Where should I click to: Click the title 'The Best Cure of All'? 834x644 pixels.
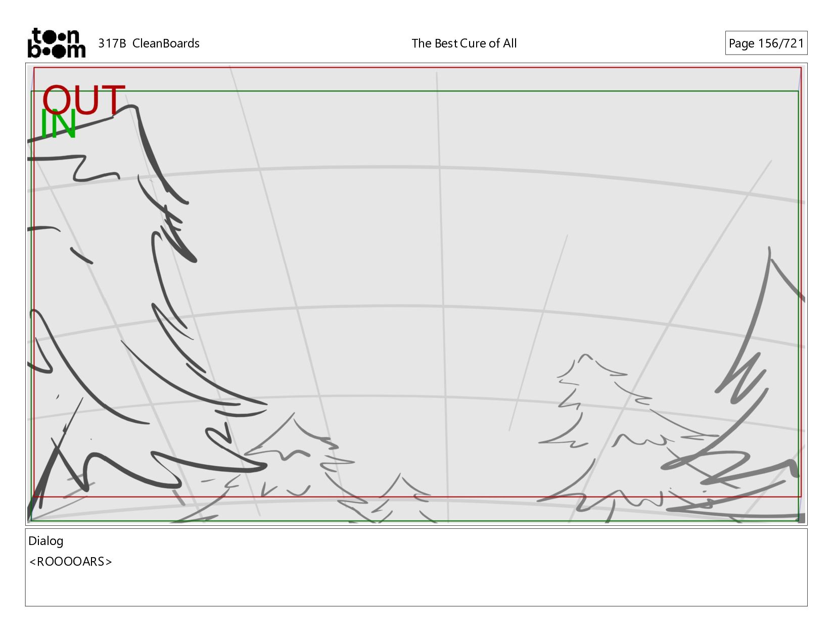pos(464,43)
